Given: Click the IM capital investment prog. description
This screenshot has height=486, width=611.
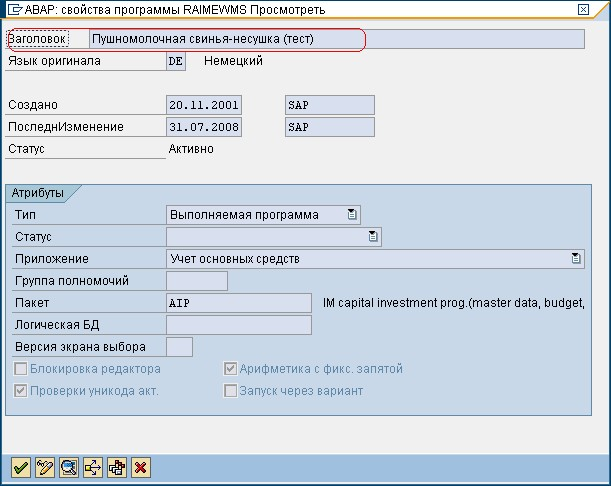Looking at the screenshot, I should pos(454,303).
